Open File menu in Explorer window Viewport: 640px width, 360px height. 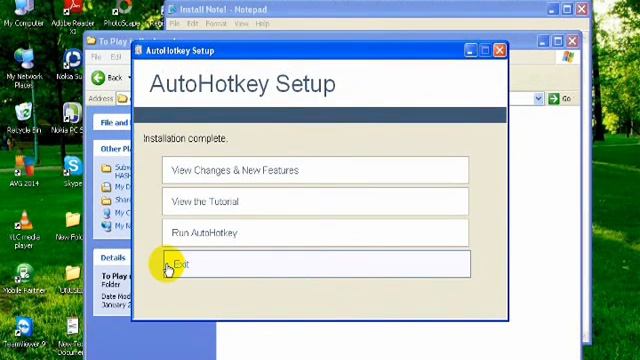[x=96, y=57]
